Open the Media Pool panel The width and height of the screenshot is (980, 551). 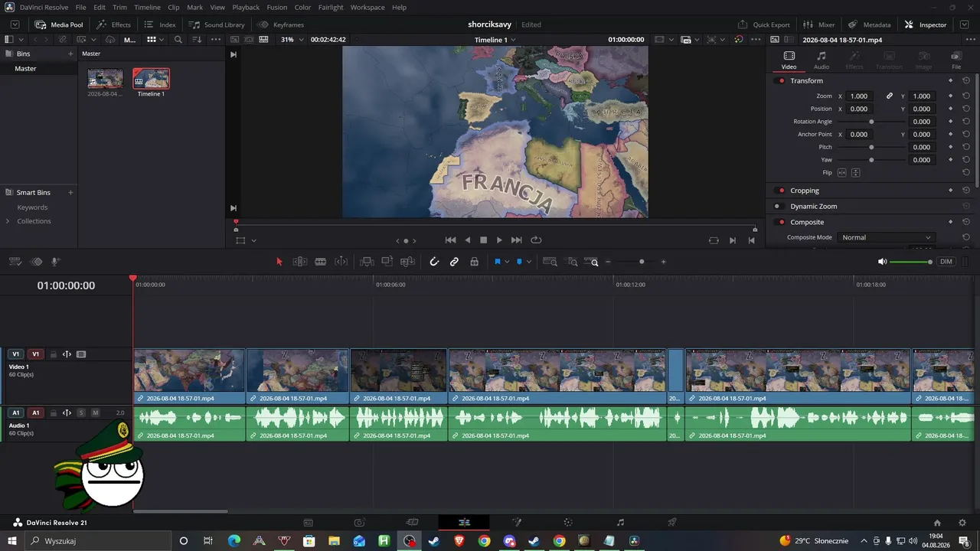(58, 24)
